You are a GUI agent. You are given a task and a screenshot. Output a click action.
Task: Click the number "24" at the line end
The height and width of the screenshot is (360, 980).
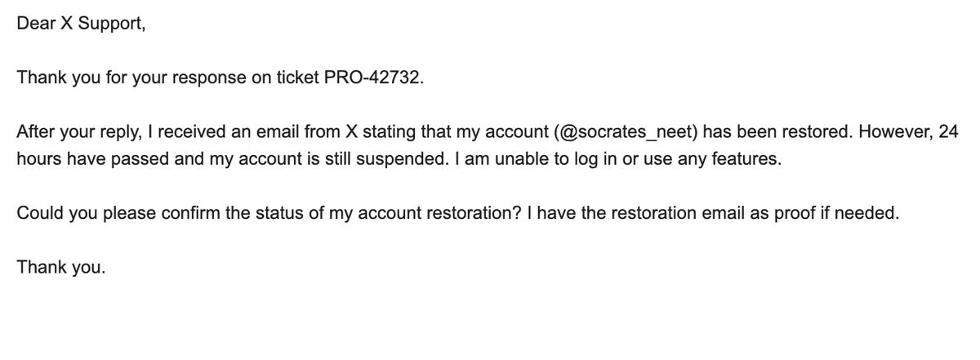coord(947,131)
